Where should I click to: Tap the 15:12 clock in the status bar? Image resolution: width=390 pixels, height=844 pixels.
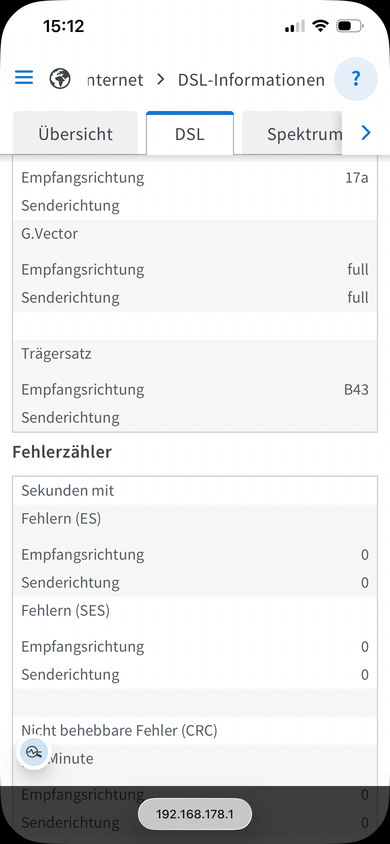63,26
